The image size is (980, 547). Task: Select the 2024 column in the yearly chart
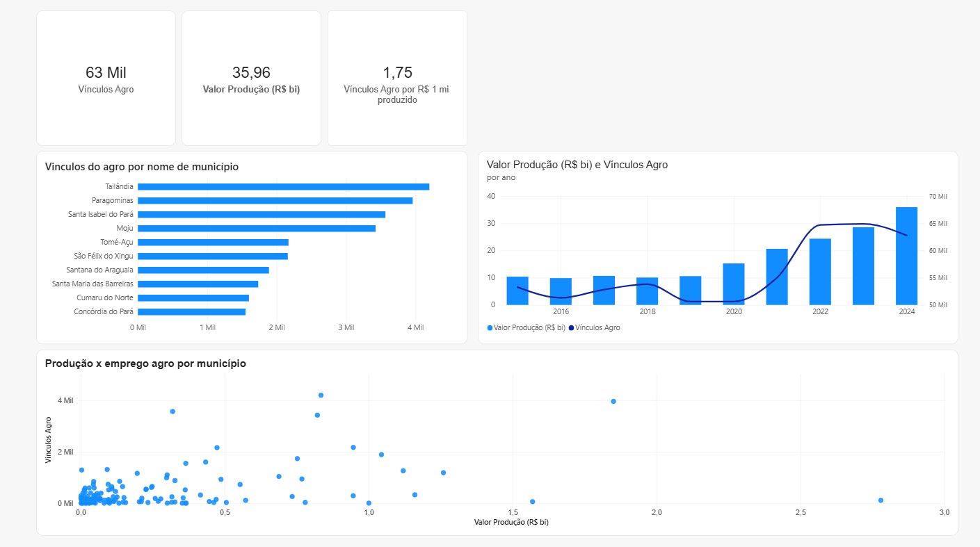click(x=906, y=256)
